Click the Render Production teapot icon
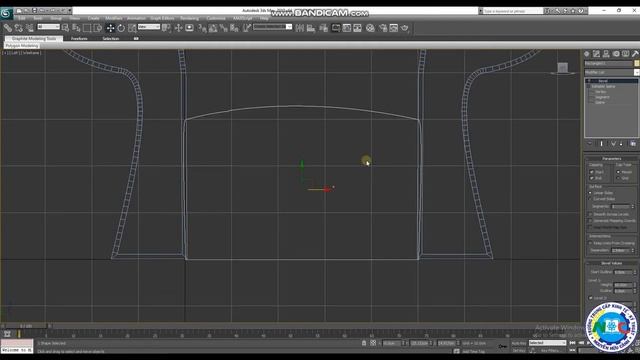640x360 pixels. [404, 28]
